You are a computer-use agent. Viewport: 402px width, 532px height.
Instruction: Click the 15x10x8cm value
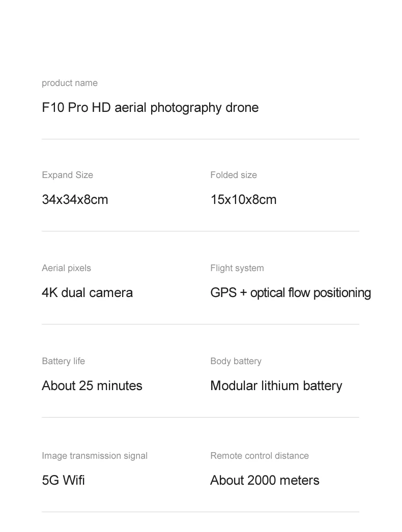click(243, 200)
